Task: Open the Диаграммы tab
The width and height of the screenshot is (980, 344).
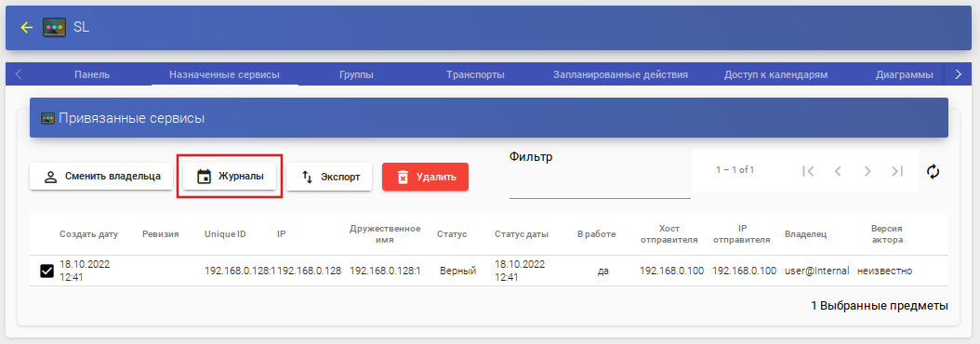Action: pos(905,75)
